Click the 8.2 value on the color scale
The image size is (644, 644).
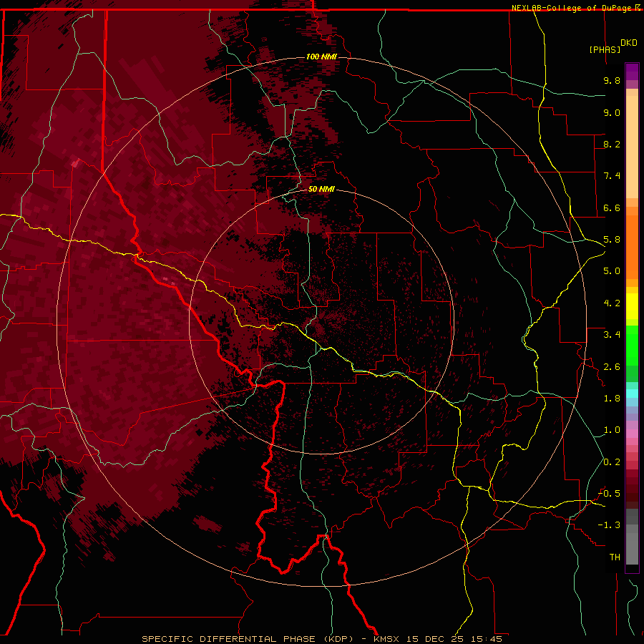point(612,144)
